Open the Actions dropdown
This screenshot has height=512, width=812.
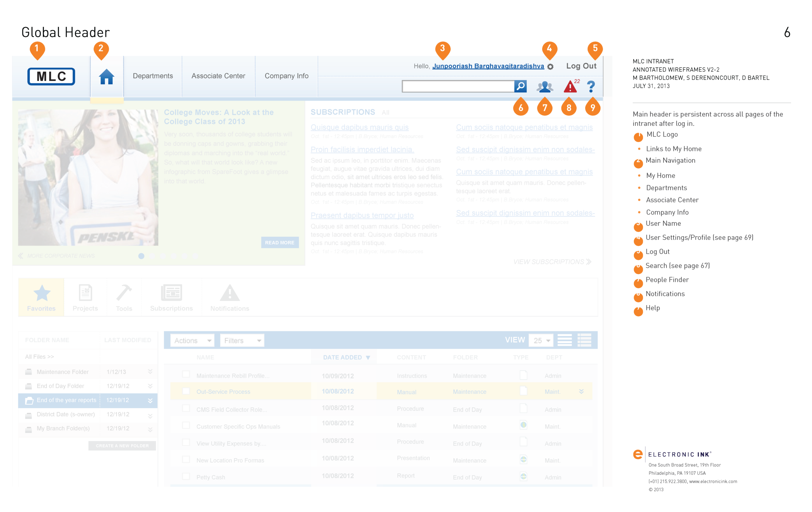coord(193,341)
